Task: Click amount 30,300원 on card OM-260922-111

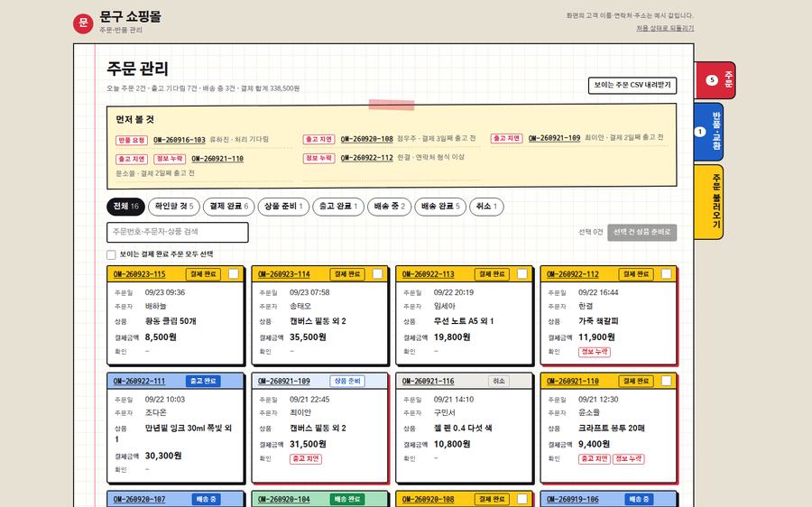Action: (x=163, y=456)
